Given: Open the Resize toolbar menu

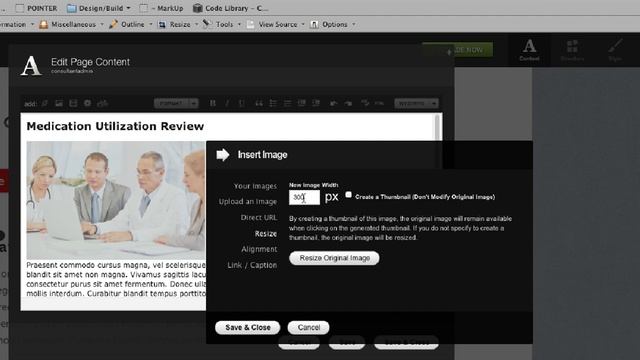Looking at the screenshot, I should [x=178, y=24].
